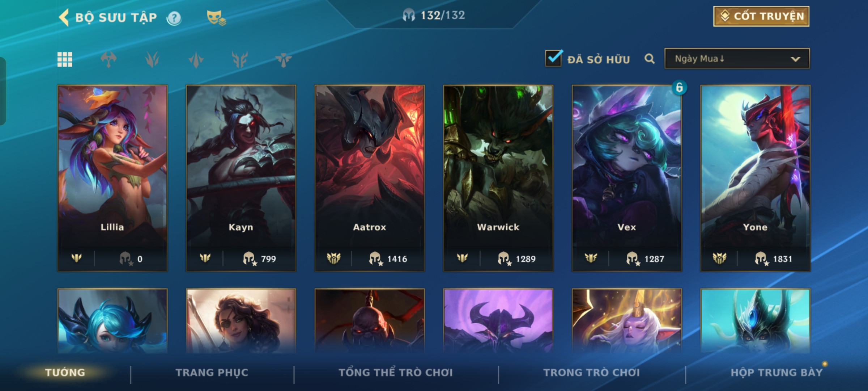Open the Ngày Mua sort dropdown
The image size is (868, 391).
(x=737, y=59)
